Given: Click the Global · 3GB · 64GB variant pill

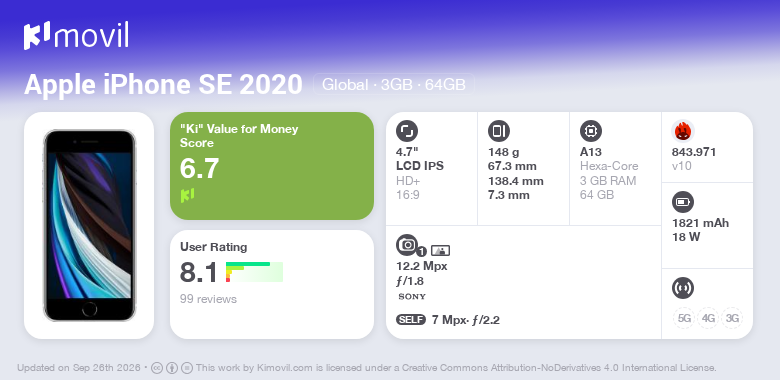Looking at the screenshot, I should click(x=393, y=85).
